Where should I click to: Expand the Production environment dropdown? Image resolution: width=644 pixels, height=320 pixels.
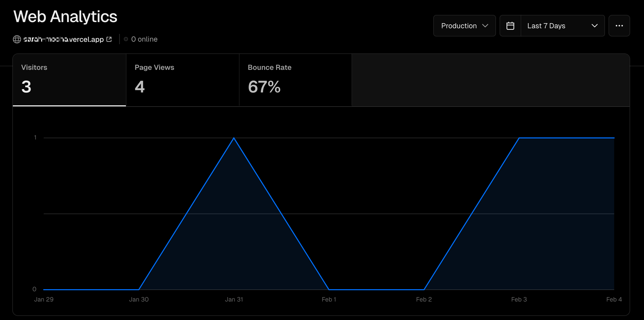464,26
